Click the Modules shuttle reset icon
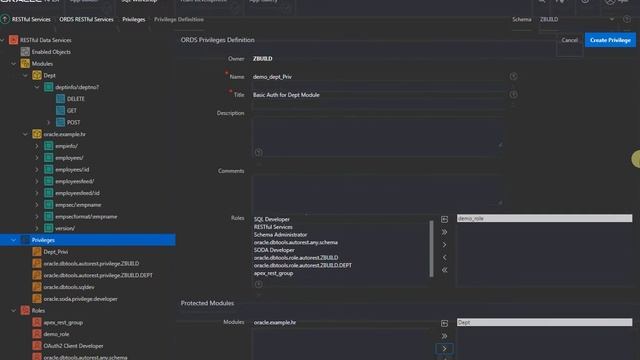The image size is (640, 360). (x=444, y=323)
